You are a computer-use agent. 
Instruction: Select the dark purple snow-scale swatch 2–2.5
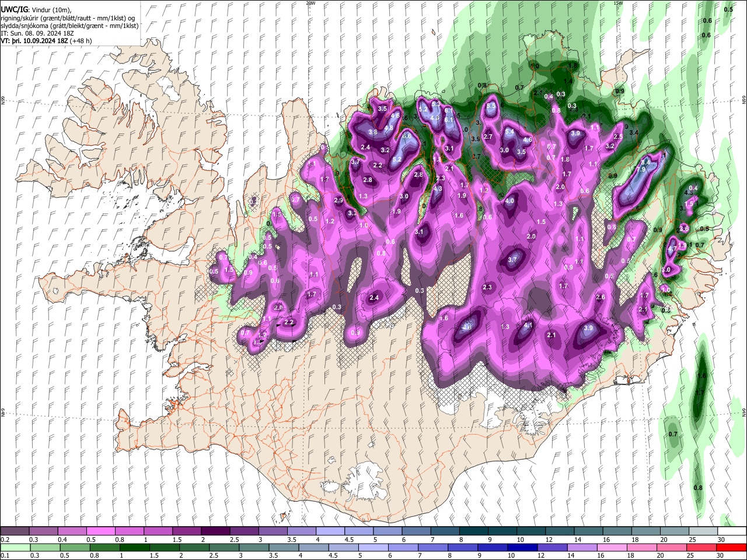pos(215,531)
